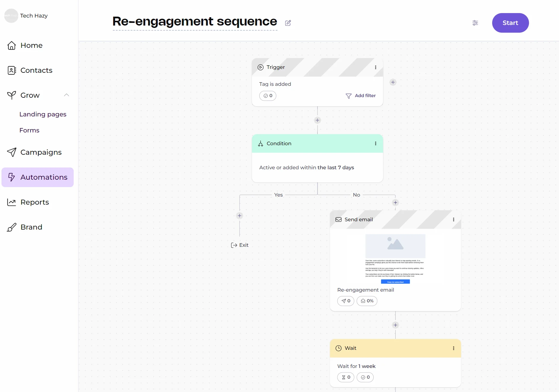Click 'Active or added within the last 7 days'
The width and height of the screenshot is (559, 392).
coord(307,167)
